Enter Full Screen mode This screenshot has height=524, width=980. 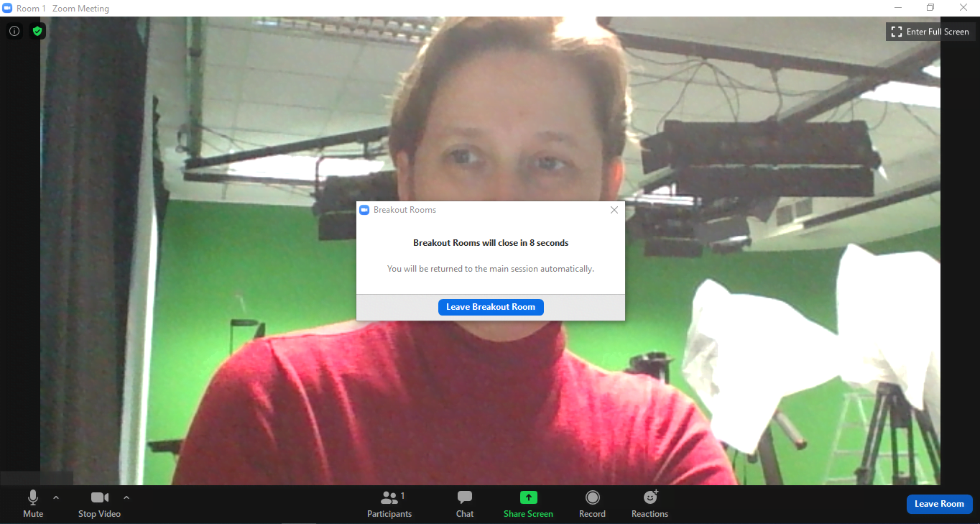[x=930, y=32]
